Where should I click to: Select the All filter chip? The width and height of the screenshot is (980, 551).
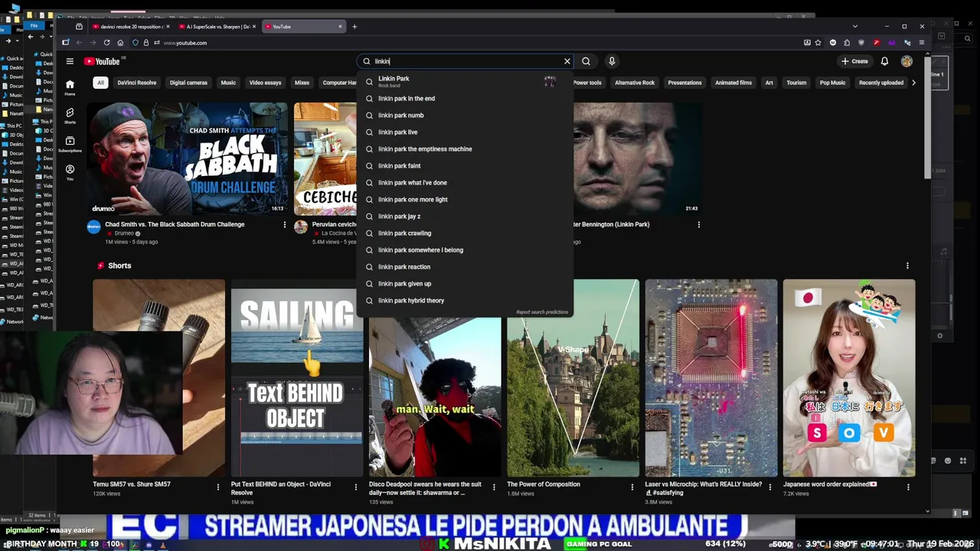(100, 83)
